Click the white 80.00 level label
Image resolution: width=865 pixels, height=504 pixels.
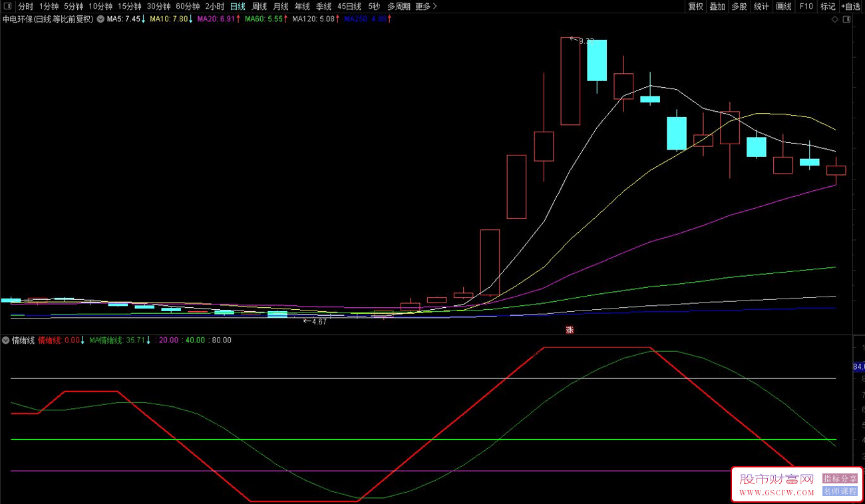coord(222,340)
